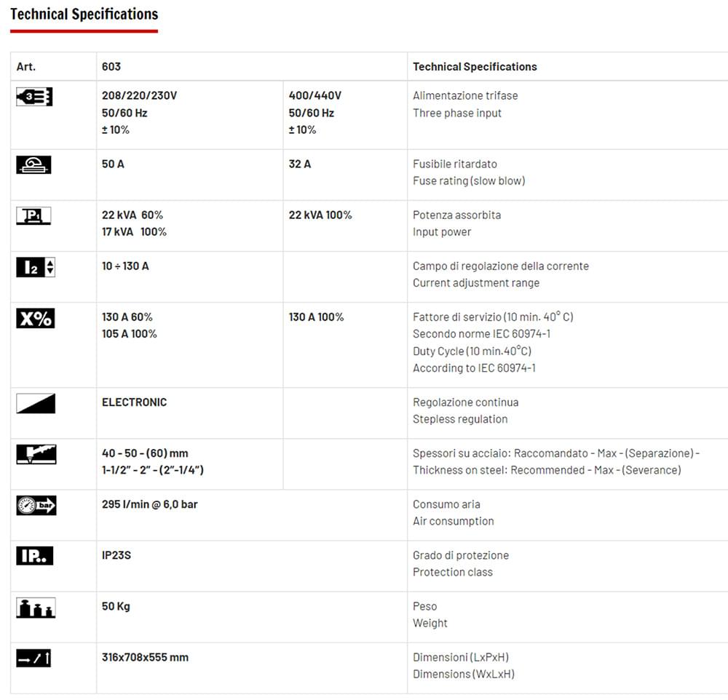Click the Technical Specifications page heading
This screenshot has height=700, width=728.
(x=84, y=15)
